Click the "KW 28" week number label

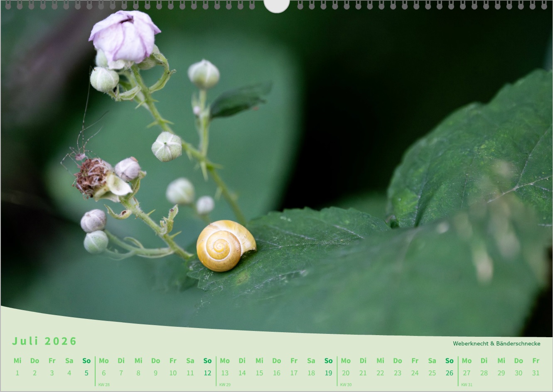pos(104,385)
